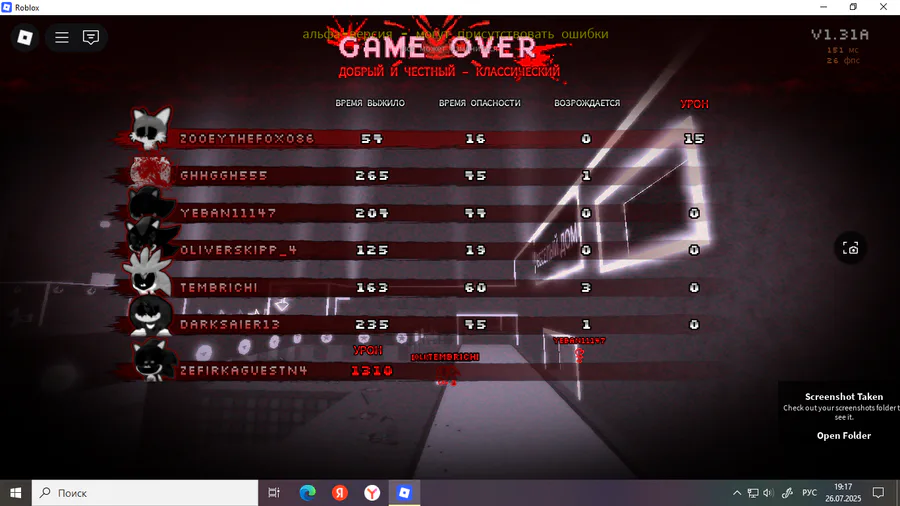Click the ДОБРЫЙ И ЧЕСТНЫЙ – КЛАССИЧЕСКИЙ subtitle
This screenshot has width=900, height=506.
pos(449,72)
